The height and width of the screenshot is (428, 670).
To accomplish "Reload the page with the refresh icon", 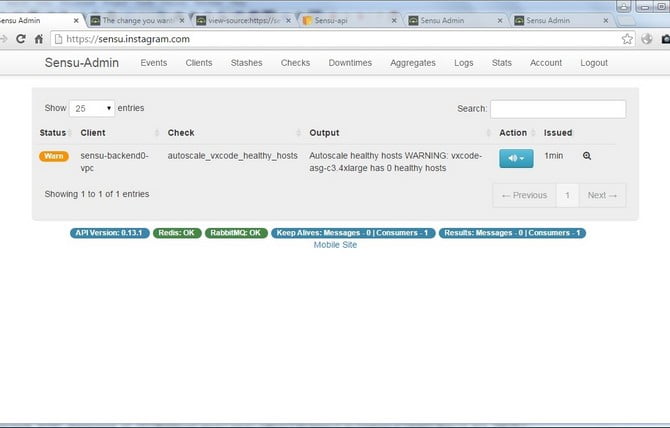I will 21,39.
